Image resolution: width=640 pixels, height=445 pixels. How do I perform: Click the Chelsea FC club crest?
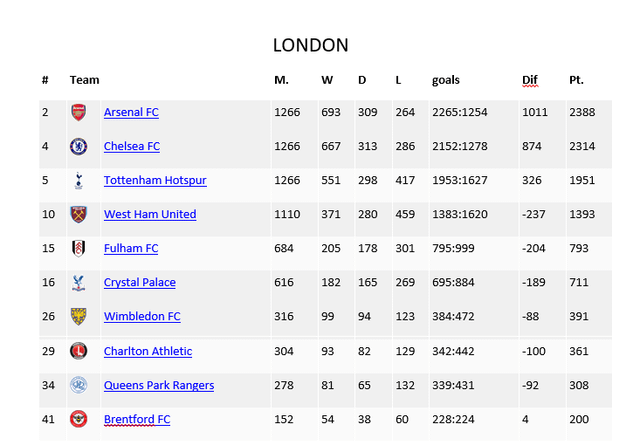pos(78,146)
